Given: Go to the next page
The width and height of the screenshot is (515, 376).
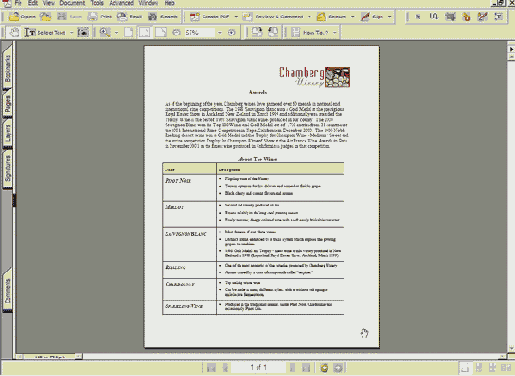Looking at the screenshot, I should (292, 368).
